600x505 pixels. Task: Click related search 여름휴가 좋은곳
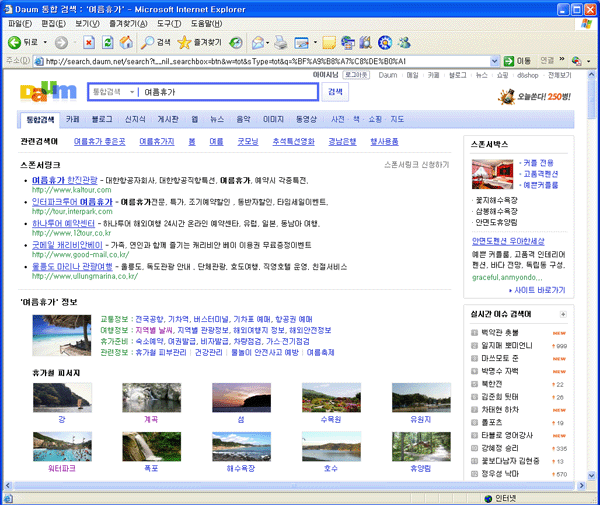[99, 142]
